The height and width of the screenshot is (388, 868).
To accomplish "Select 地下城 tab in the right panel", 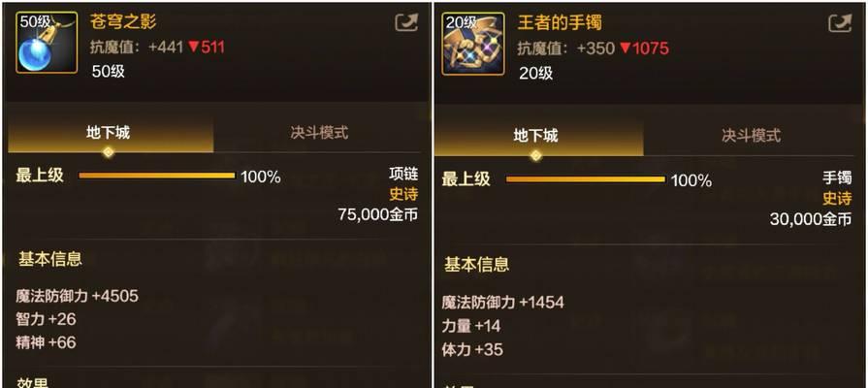I will click(538, 136).
